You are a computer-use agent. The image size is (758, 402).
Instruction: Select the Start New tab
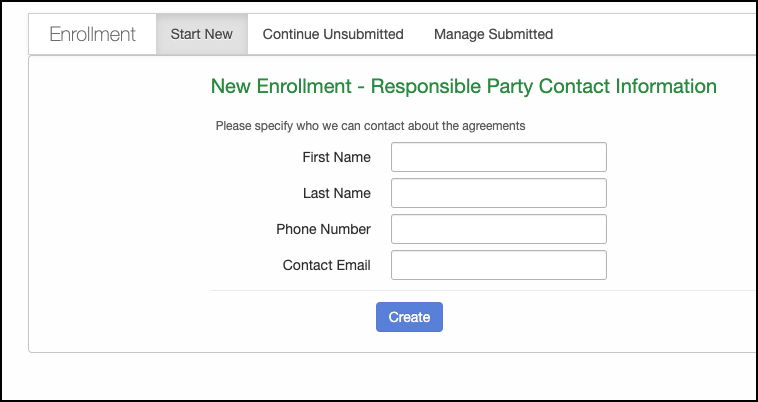202,34
